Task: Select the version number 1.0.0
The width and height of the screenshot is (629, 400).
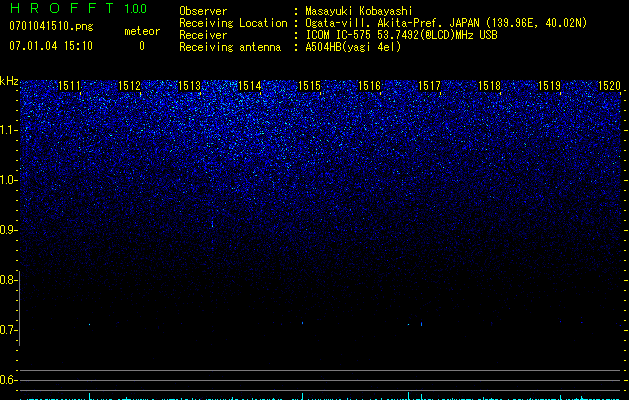Action: point(136,8)
